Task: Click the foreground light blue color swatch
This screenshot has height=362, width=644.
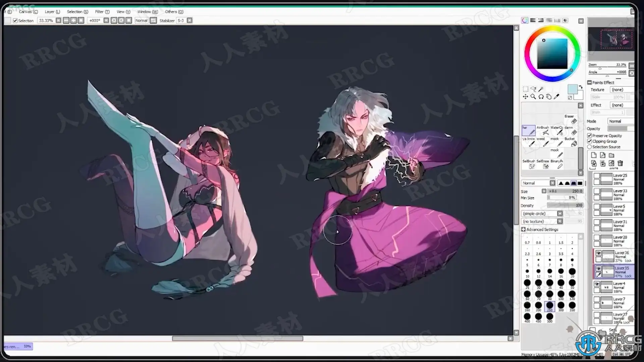Action: (572, 89)
